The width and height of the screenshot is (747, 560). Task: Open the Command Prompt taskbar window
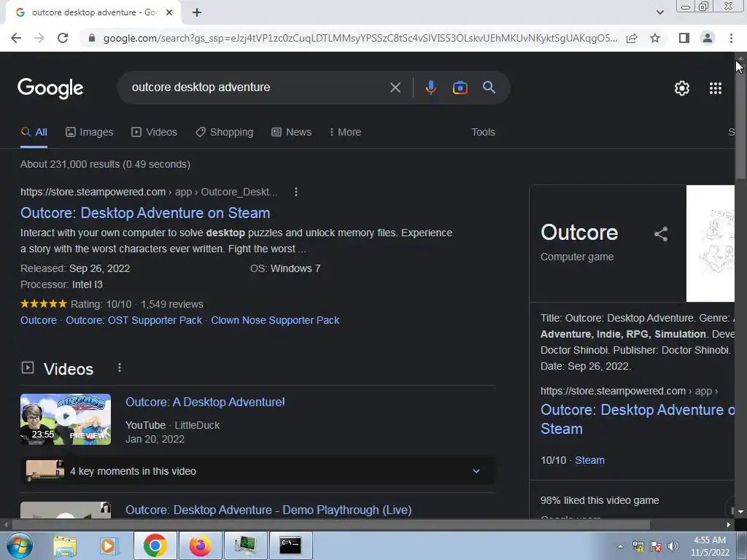(290, 545)
